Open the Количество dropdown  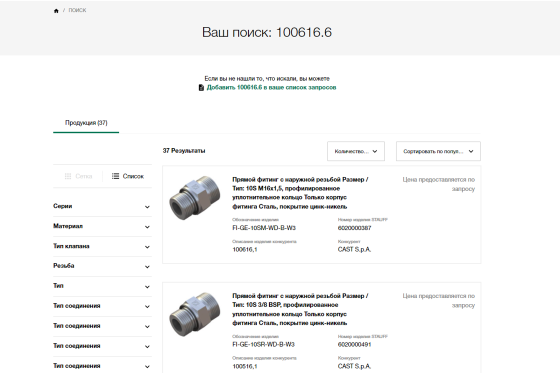356,151
